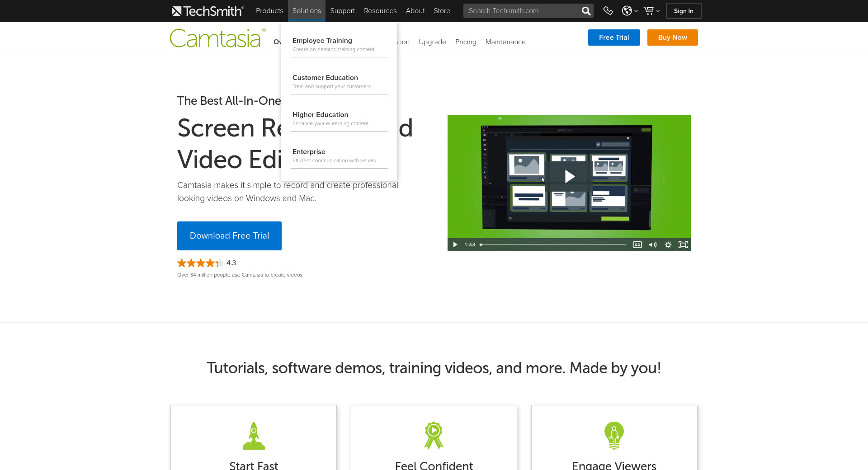Viewport: 868px width, 470px height.
Task: Toggle fullscreen on the video player
Action: click(x=683, y=244)
